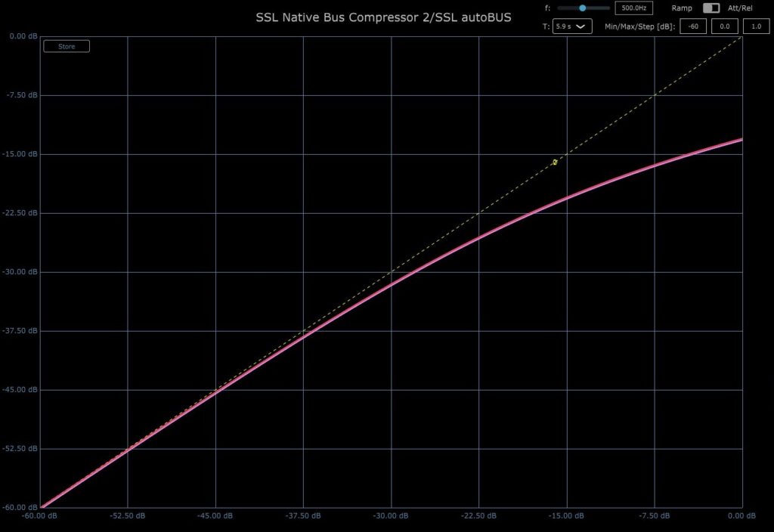Click the chevron arrow in the T dropdown
774x532 pixels.
580,26
